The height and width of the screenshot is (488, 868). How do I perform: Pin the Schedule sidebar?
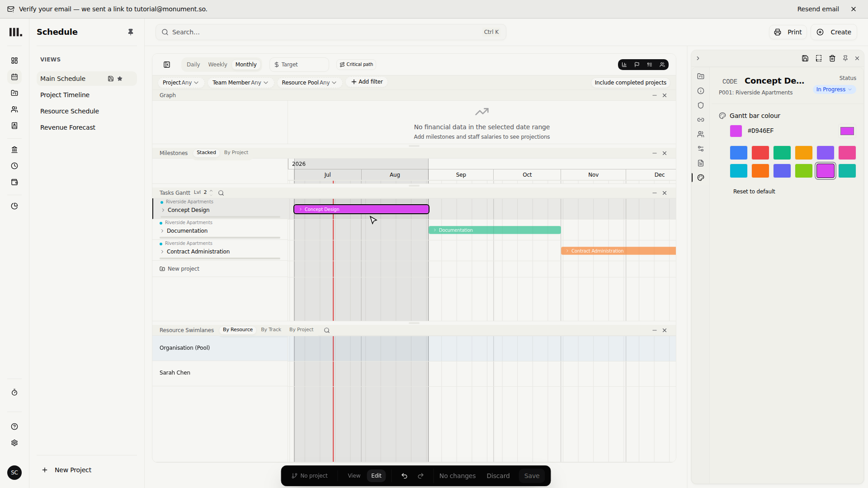131,32
